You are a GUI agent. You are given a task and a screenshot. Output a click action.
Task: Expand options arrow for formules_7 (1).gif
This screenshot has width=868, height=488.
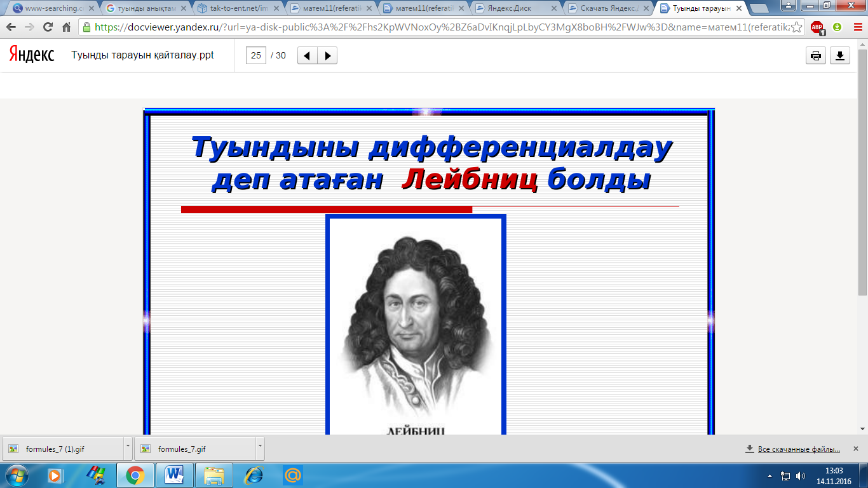point(128,448)
